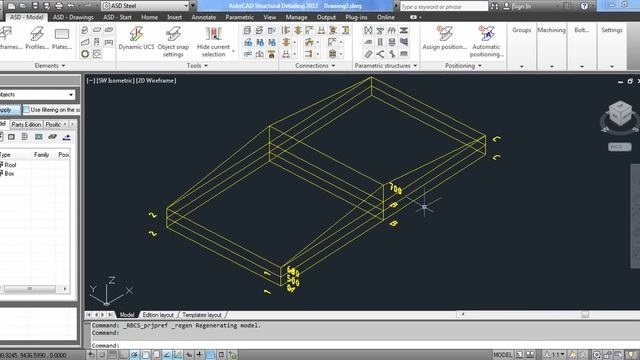The height and width of the screenshot is (360, 640).
Task: Open the Settings panel dropdown
Action: 611,66
